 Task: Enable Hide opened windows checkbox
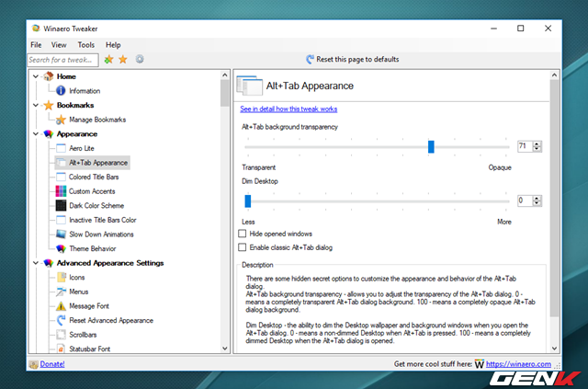point(243,234)
